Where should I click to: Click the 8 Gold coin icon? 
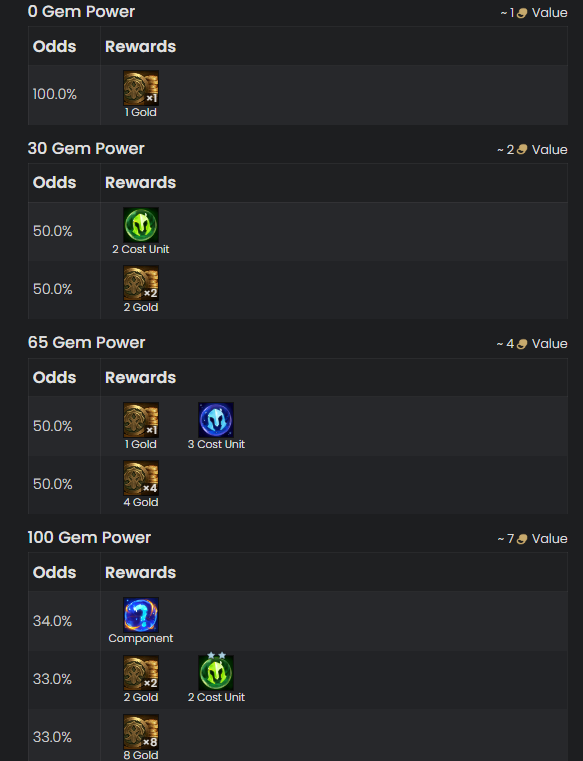click(x=141, y=732)
